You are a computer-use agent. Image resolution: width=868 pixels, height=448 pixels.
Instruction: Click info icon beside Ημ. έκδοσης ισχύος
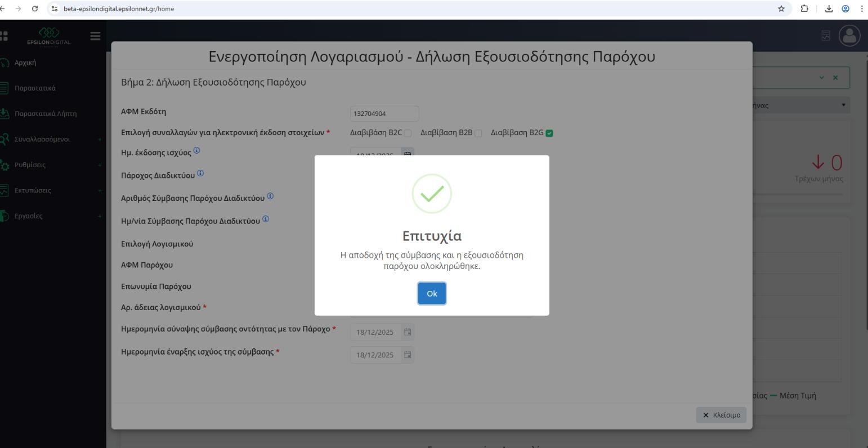[x=196, y=151]
